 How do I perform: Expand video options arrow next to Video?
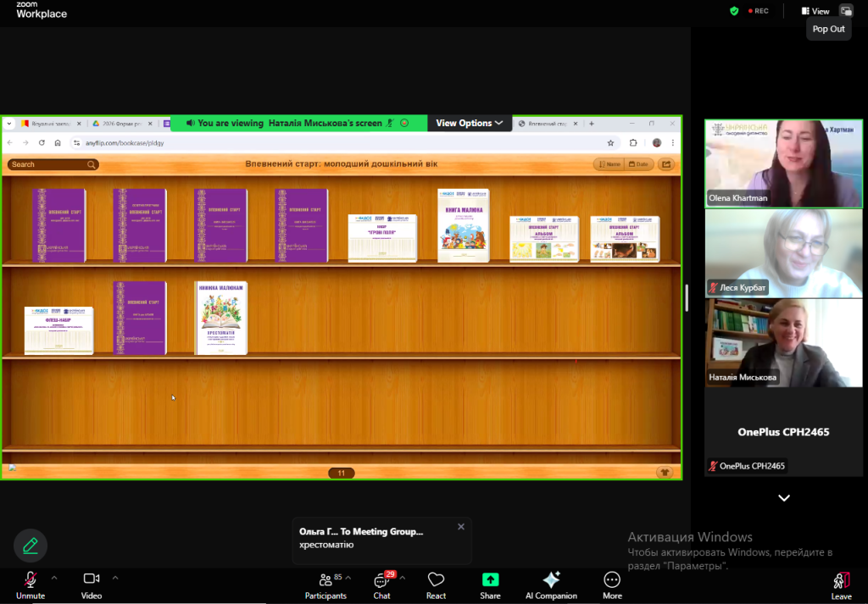coord(115,578)
